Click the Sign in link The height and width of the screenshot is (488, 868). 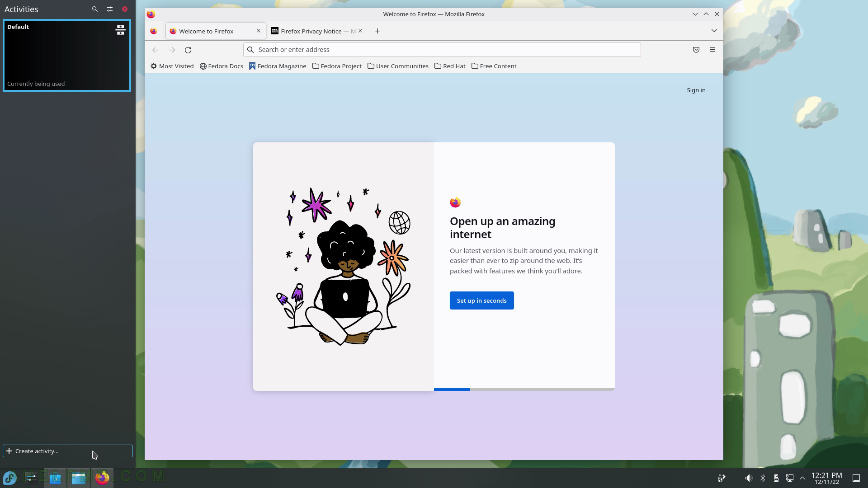pyautogui.click(x=696, y=90)
